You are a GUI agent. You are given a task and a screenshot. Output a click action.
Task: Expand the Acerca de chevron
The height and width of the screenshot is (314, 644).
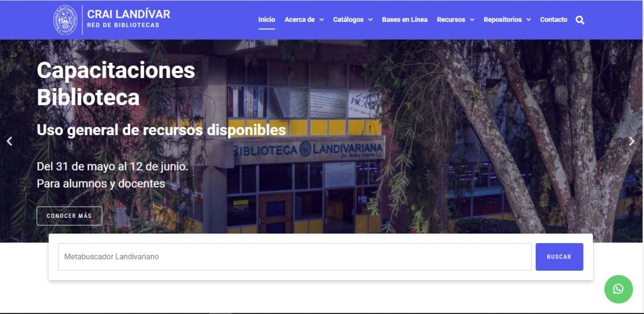click(x=321, y=19)
